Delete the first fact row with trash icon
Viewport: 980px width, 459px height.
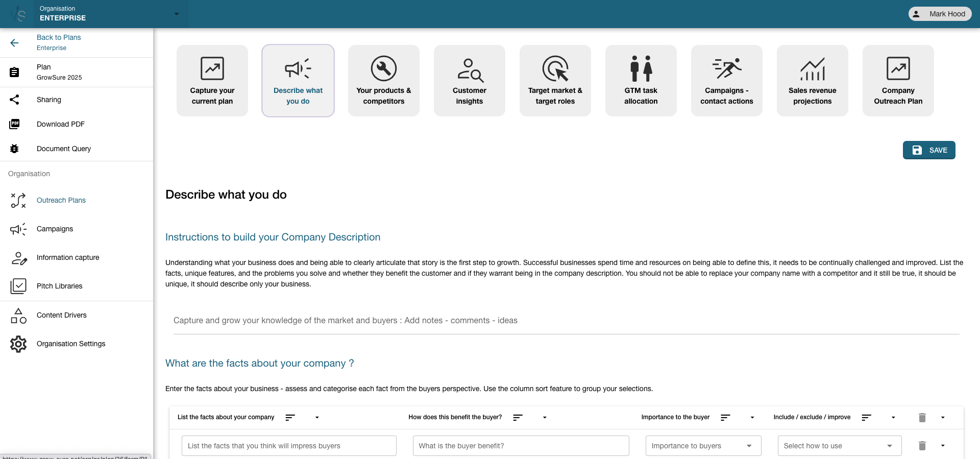pos(922,446)
